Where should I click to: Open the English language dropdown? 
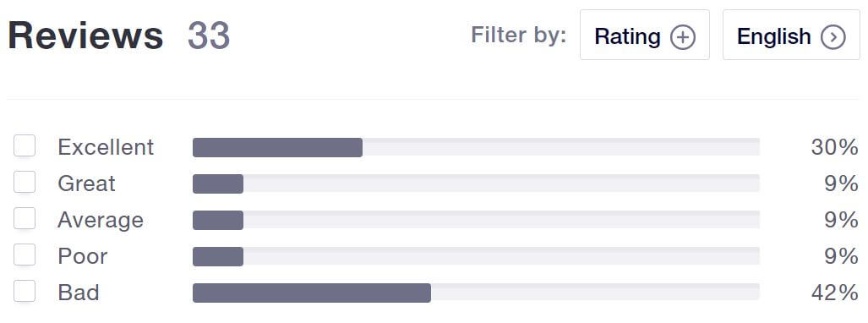tap(791, 35)
